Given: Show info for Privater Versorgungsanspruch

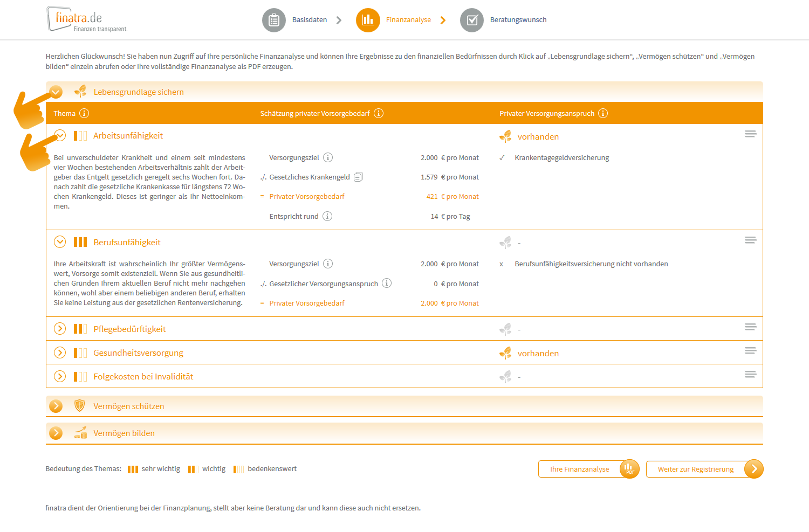Looking at the screenshot, I should 603,113.
